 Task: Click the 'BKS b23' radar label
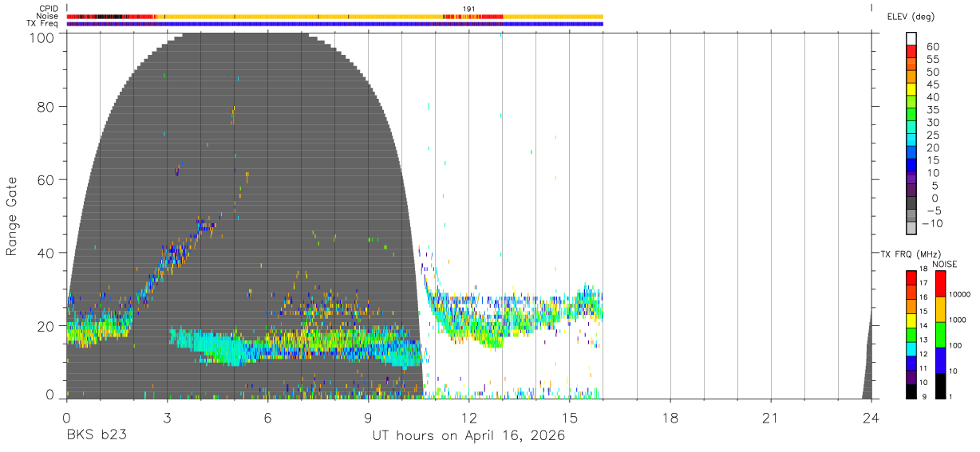coord(96,435)
